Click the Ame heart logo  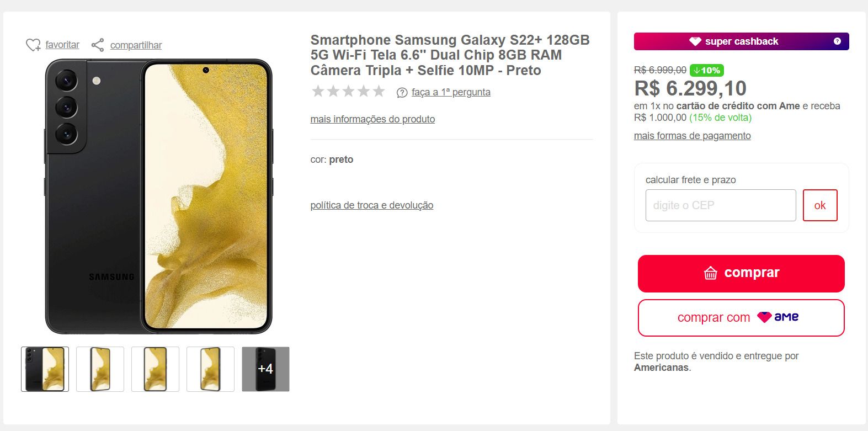[764, 317]
